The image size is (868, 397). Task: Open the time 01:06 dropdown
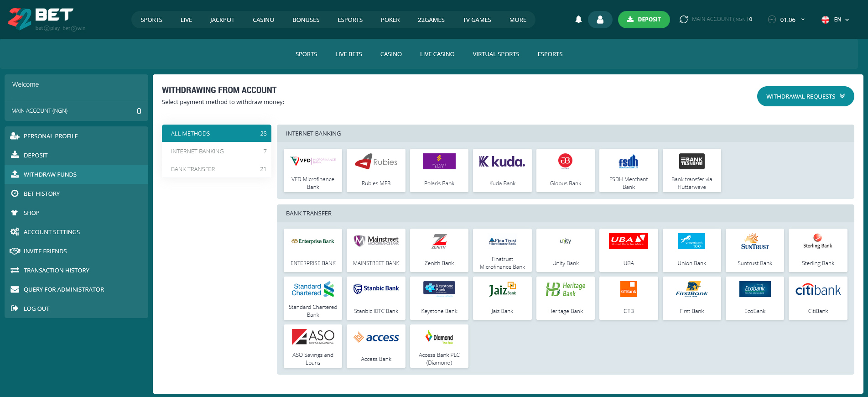click(x=787, y=20)
